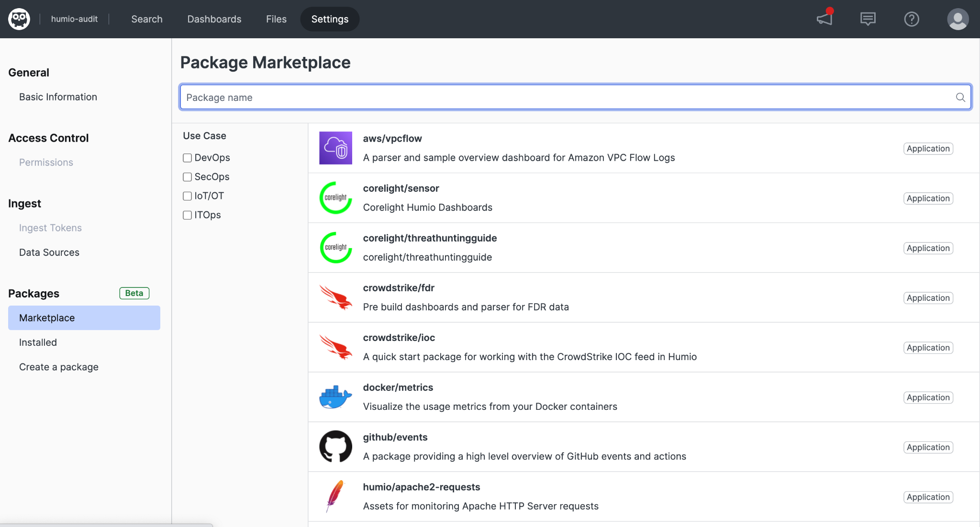Image resolution: width=980 pixels, height=527 pixels.
Task: Click 'Visualize the usage metrics' description
Action: pos(490,406)
